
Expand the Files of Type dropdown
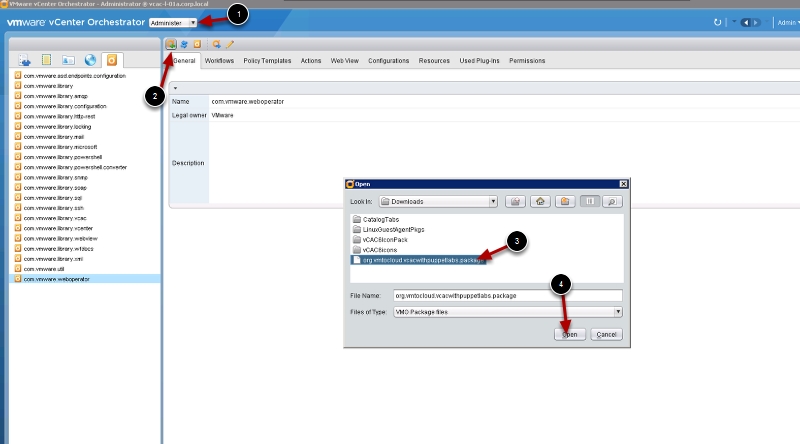pyautogui.click(x=618, y=312)
